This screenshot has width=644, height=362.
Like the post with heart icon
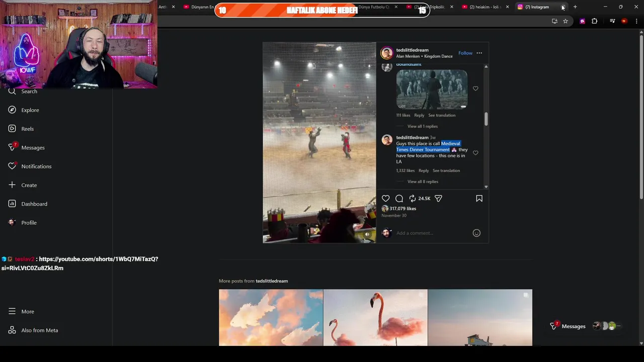coord(386,199)
